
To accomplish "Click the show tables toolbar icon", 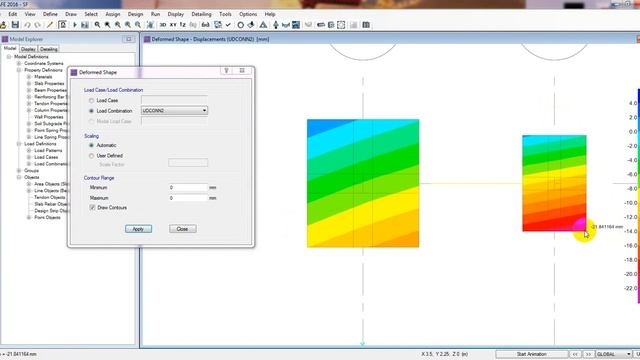I will (x=366, y=25).
